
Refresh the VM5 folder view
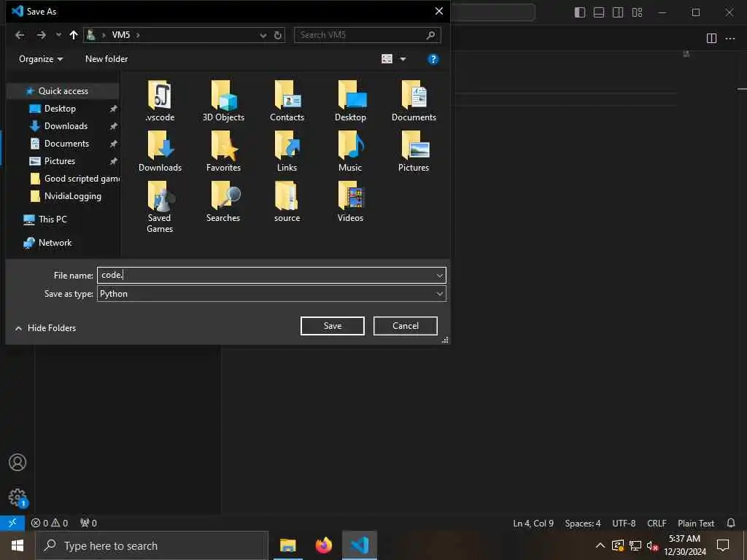278,35
